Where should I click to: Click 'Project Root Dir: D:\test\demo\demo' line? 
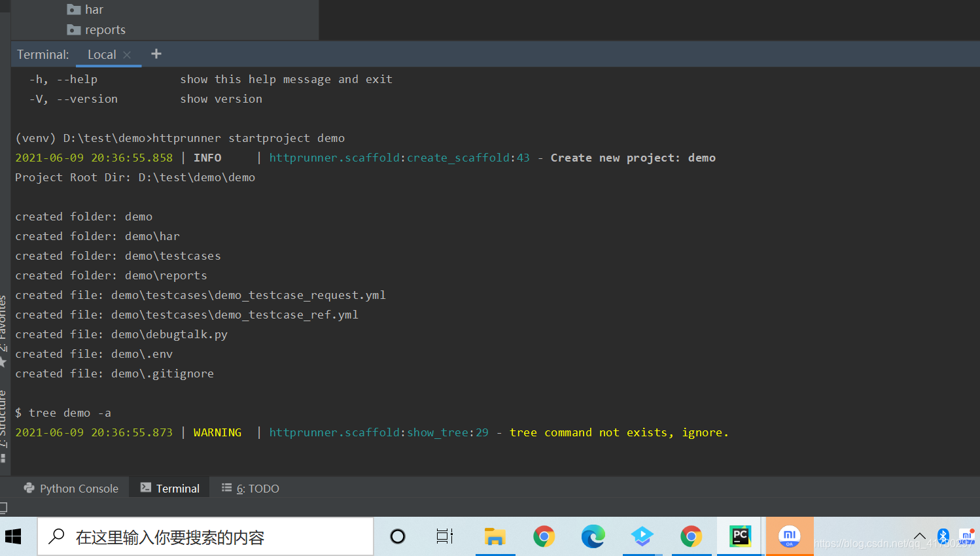[135, 177]
